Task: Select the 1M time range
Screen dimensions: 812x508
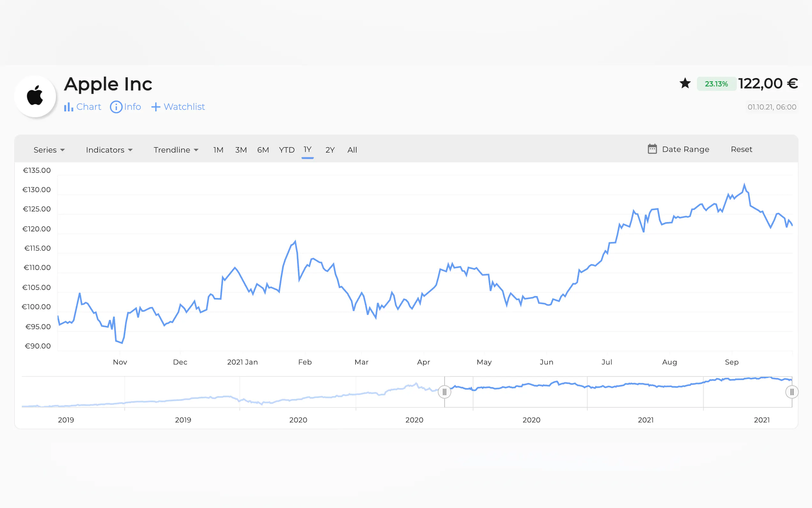Action: [x=218, y=150]
